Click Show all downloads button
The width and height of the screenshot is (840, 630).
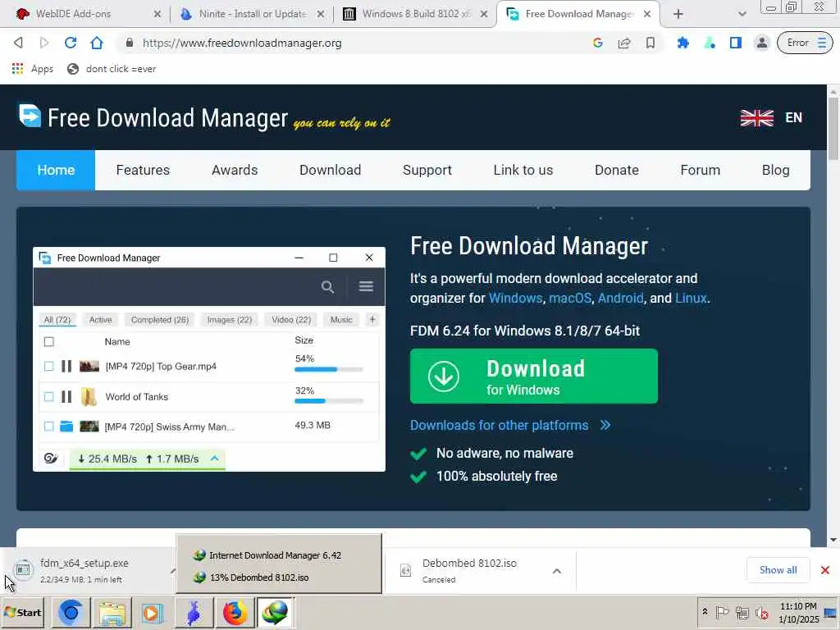(x=778, y=570)
